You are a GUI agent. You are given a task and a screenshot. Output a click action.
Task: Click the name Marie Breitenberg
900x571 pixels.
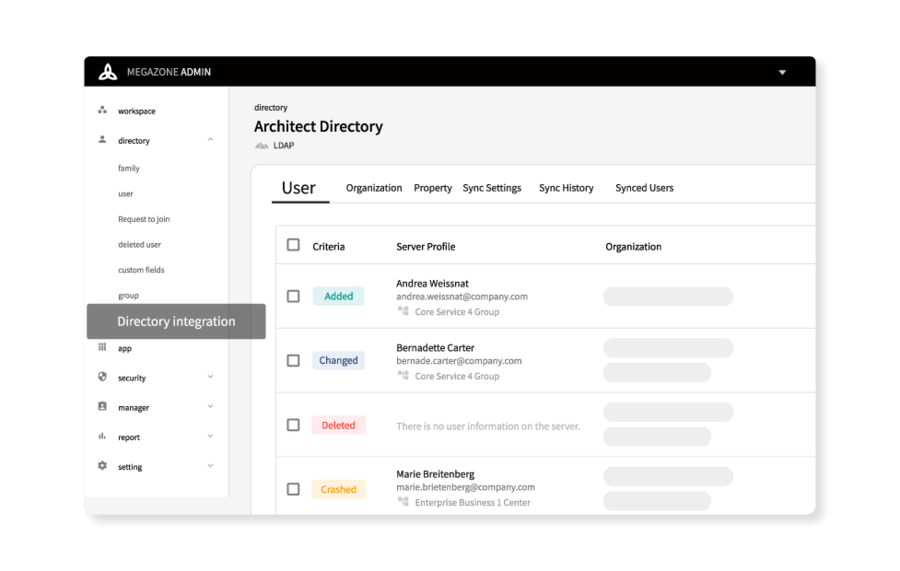[435, 474]
